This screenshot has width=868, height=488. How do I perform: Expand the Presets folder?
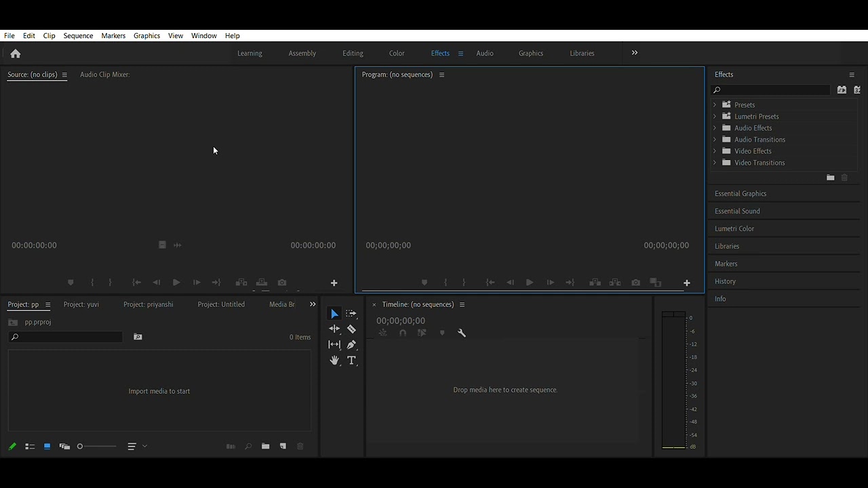(714, 105)
